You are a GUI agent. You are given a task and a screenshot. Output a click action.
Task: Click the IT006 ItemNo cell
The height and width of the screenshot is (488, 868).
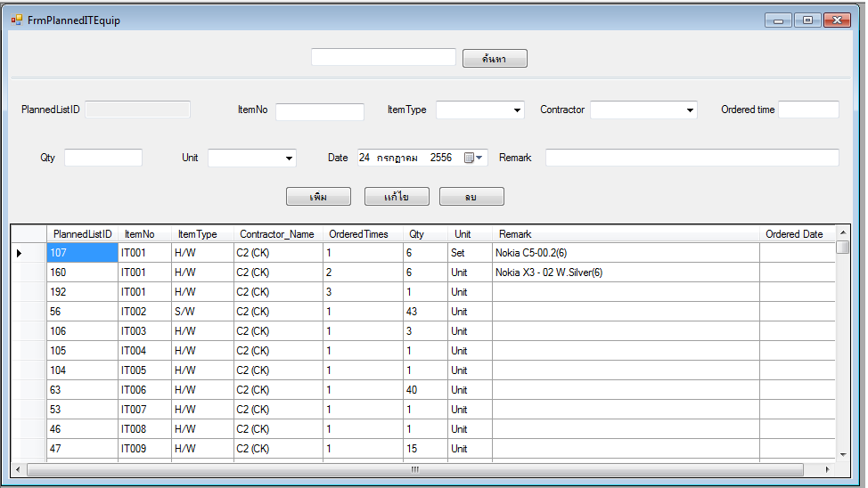point(145,390)
